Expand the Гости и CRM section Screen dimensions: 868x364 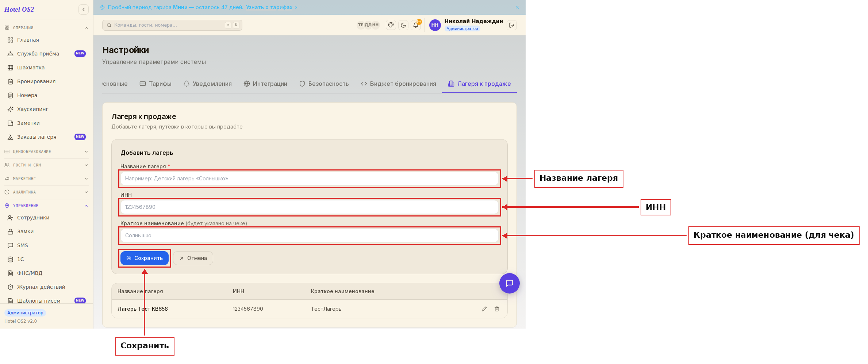point(46,165)
